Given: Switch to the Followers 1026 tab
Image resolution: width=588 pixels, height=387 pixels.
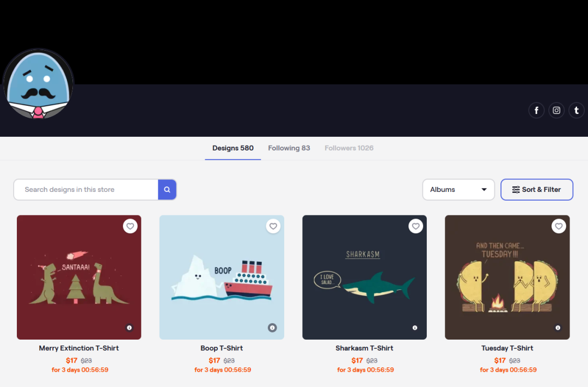Looking at the screenshot, I should [349, 148].
